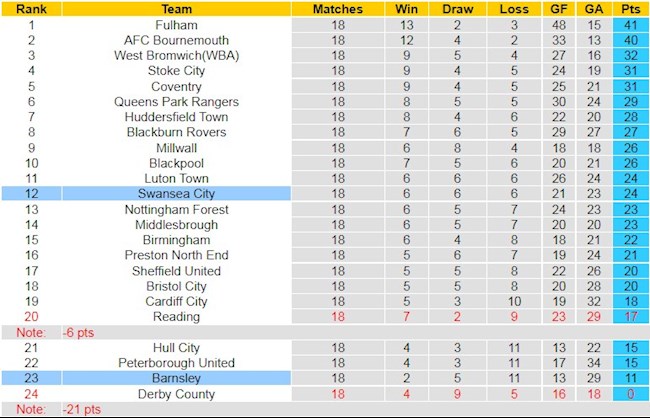Viewport: 650px width, 418px height.
Task: Click the Loss column header
Action: 513,8
